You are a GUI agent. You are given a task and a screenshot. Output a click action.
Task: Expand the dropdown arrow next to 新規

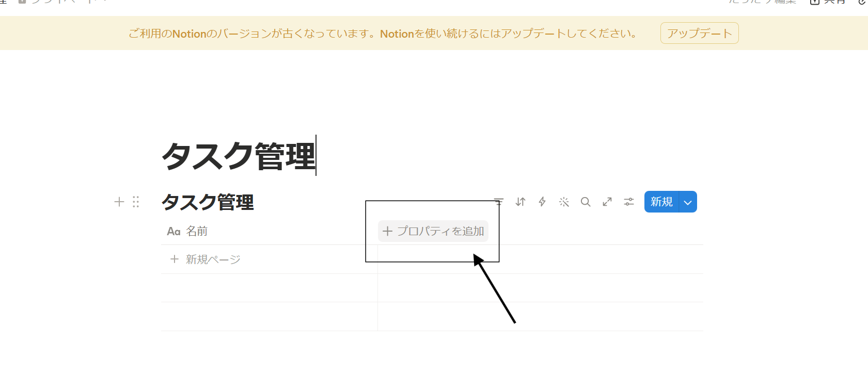(x=688, y=202)
